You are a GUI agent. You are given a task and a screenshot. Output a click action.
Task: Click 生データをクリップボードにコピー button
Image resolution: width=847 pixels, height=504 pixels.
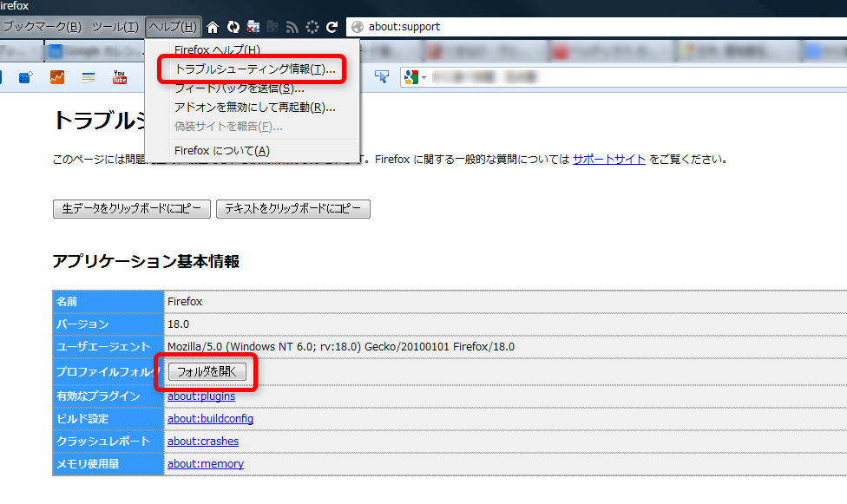pyautogui.click(x=132, y=208)
